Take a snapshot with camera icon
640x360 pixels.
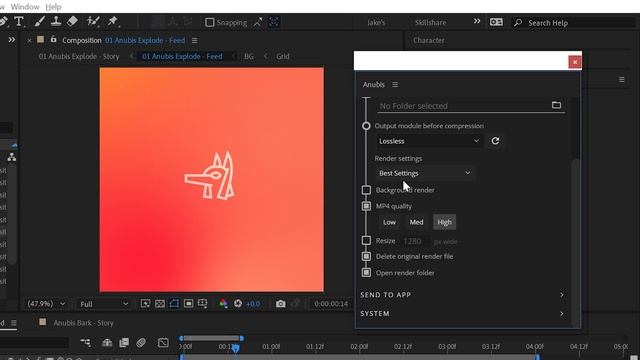point(280,304)
